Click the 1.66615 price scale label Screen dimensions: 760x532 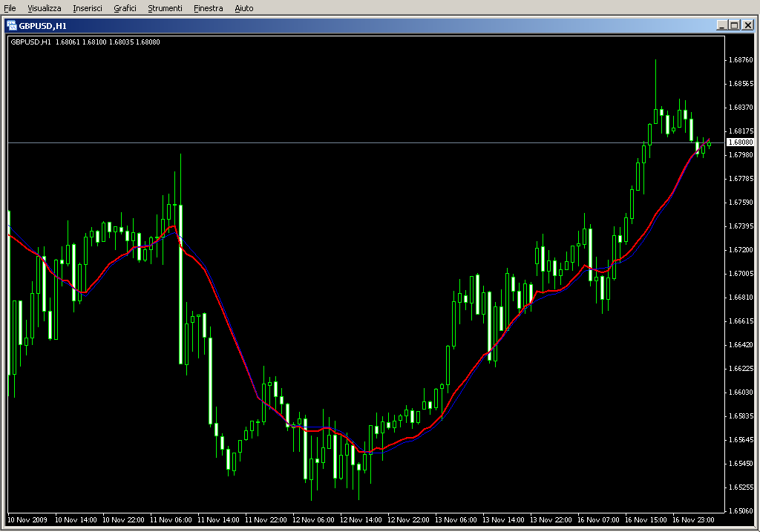(x=741, y=321)
